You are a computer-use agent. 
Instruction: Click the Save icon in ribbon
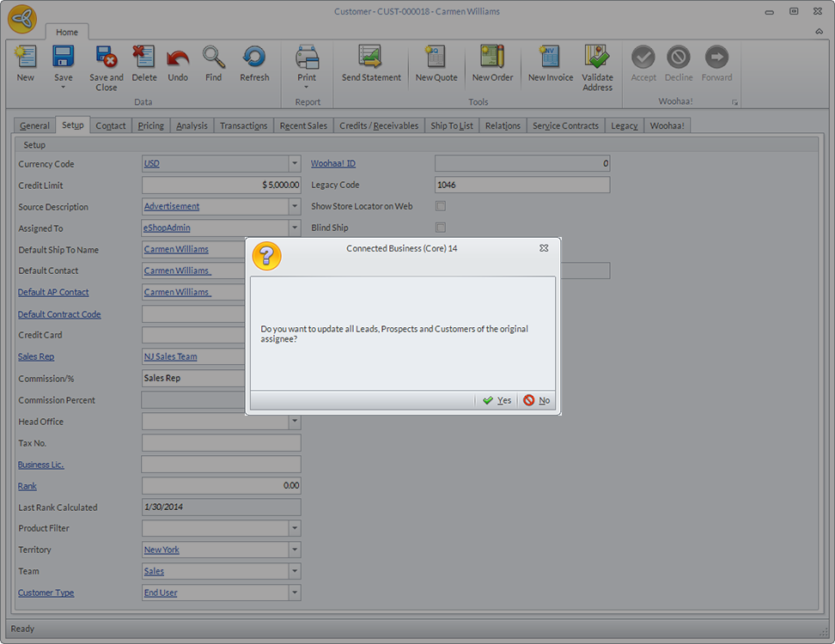[x=64, y=58]
